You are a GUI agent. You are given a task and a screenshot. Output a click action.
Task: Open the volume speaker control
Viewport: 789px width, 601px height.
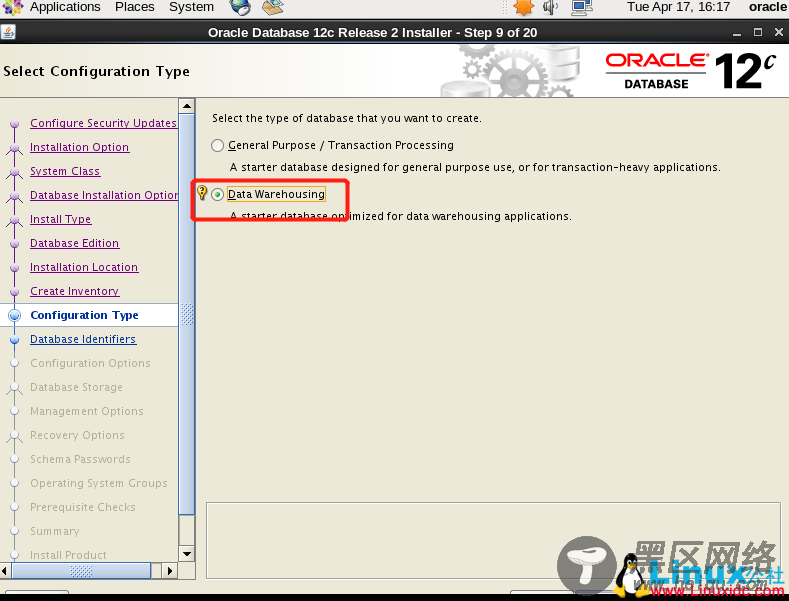(551, 7)
